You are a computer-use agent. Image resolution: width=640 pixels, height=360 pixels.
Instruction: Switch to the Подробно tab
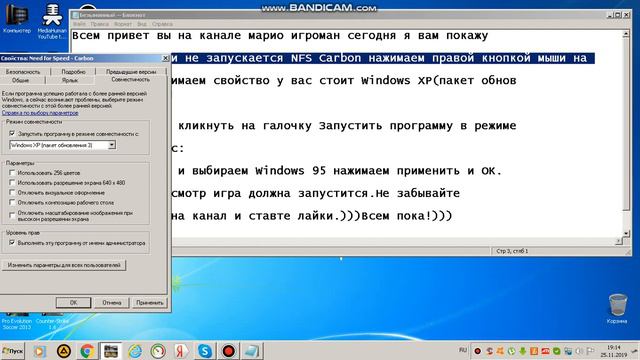coord(73,71)
